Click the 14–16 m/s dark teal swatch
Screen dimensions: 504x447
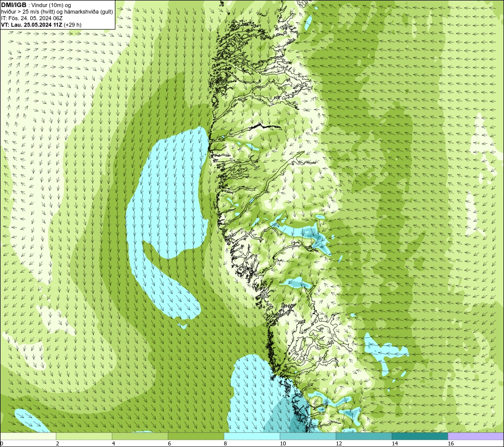coord(419,436)
